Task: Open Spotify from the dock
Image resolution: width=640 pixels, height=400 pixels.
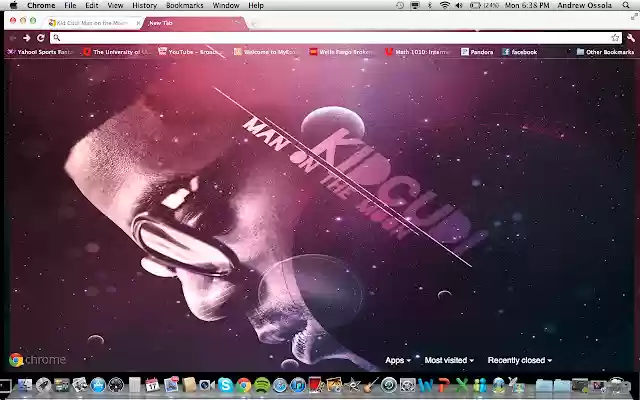Action: click(262, 385)
